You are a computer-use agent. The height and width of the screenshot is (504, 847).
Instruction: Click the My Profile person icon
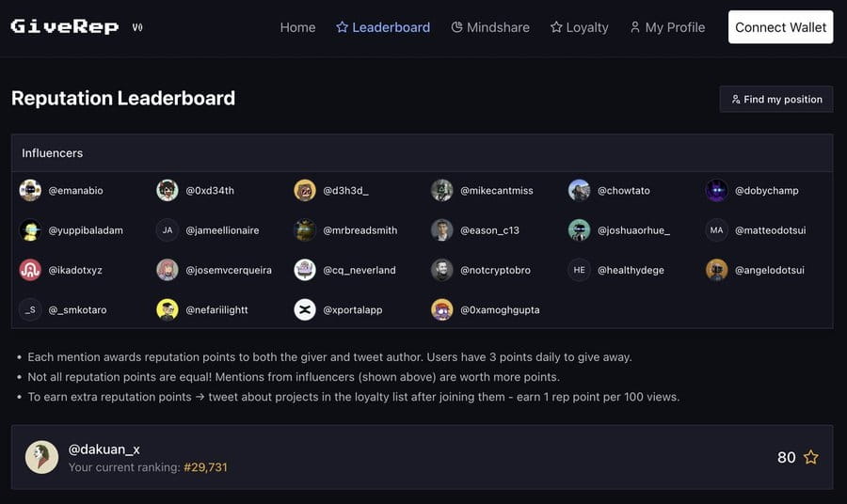pyautogui.click(x=635, y=27)
